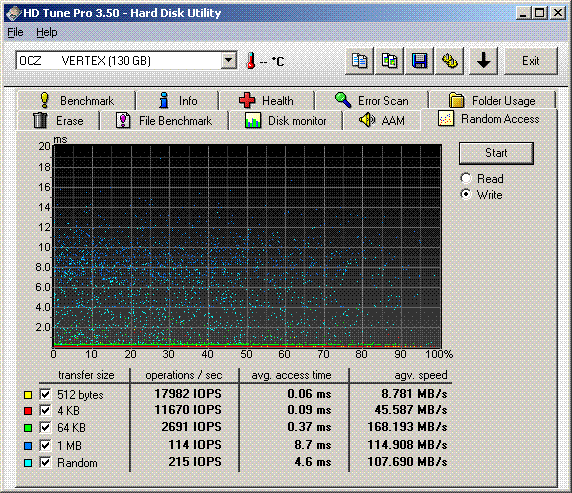Open the File menu
572x493 pixels.
(15, 32)
